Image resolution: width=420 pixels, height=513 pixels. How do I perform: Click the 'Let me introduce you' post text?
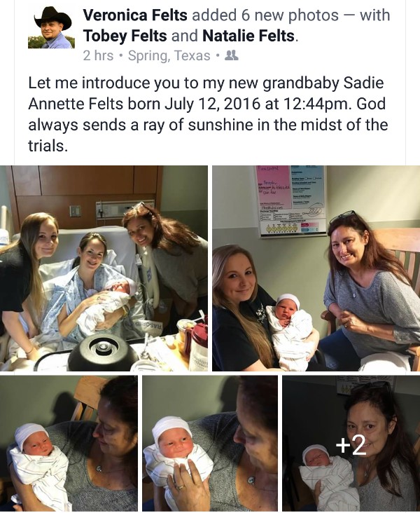208,114
